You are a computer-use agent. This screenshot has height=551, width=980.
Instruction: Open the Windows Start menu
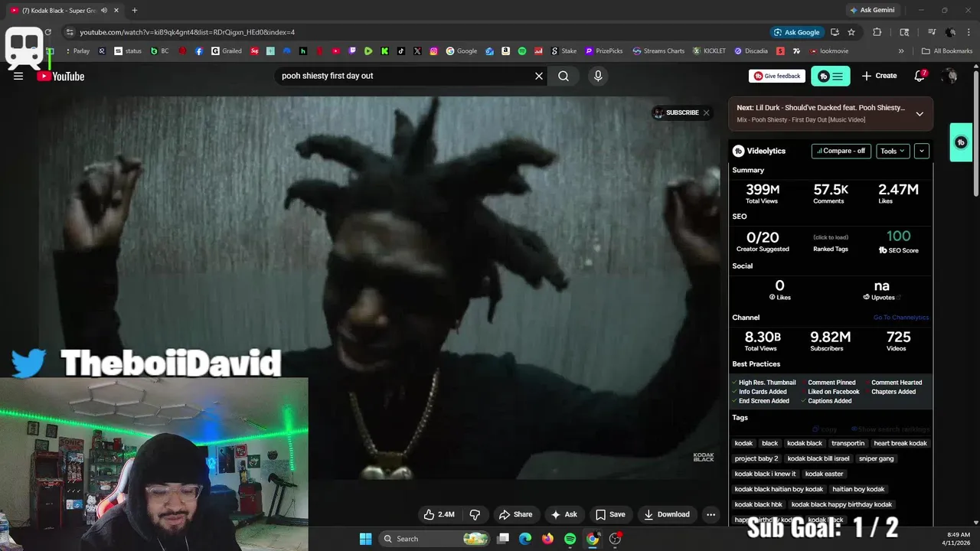[x=365, y=539]
